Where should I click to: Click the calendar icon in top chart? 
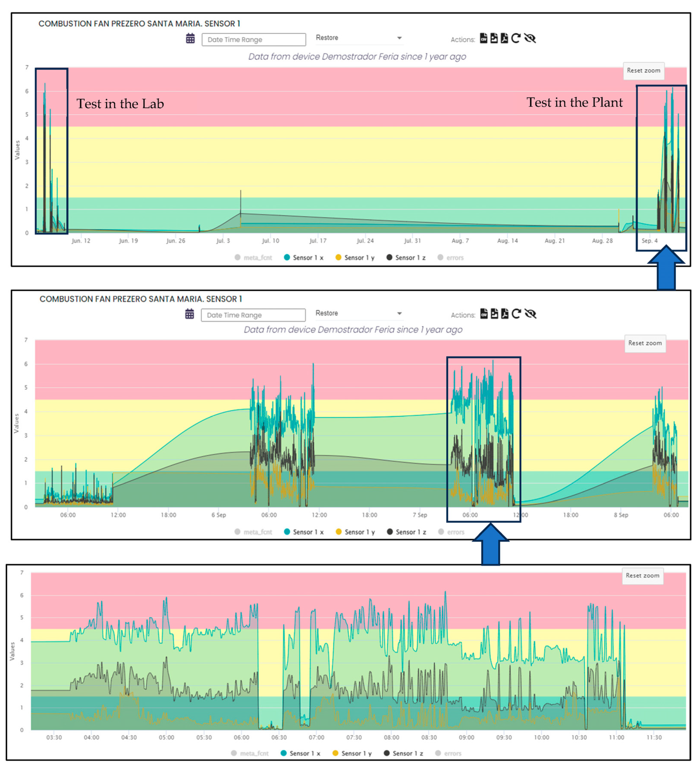[190, 39]
